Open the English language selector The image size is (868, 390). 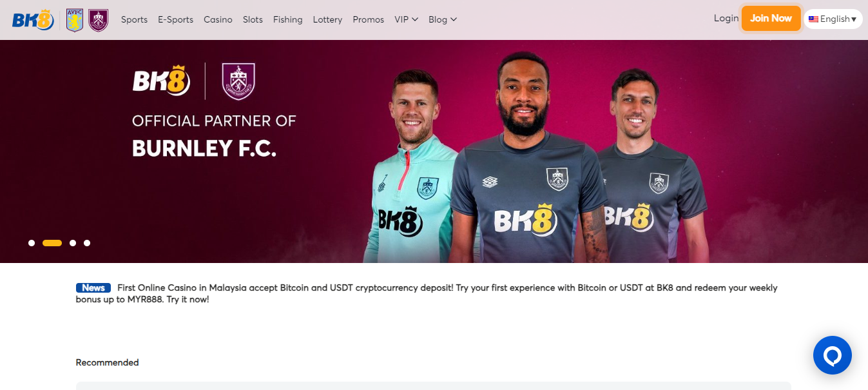coord(833,19)
